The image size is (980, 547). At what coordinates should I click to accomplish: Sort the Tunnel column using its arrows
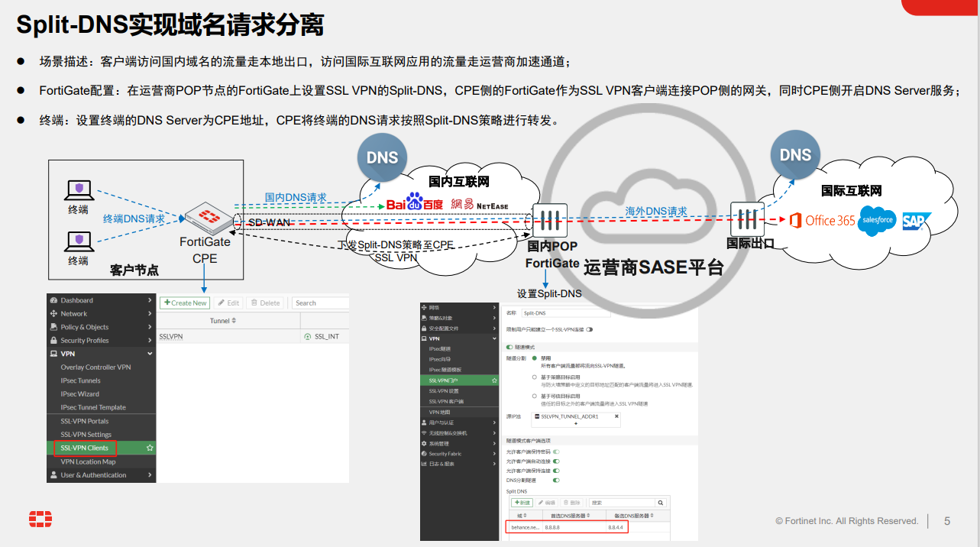click(x=234, y=321)
